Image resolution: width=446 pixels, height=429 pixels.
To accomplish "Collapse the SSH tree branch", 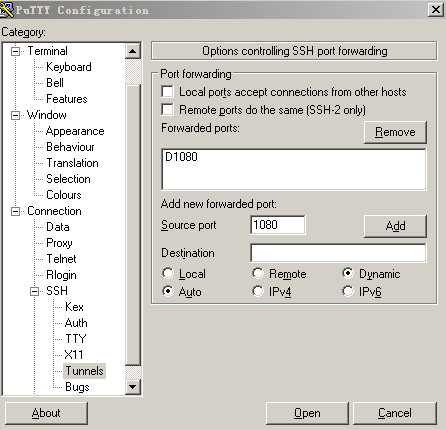I will 34,291.
